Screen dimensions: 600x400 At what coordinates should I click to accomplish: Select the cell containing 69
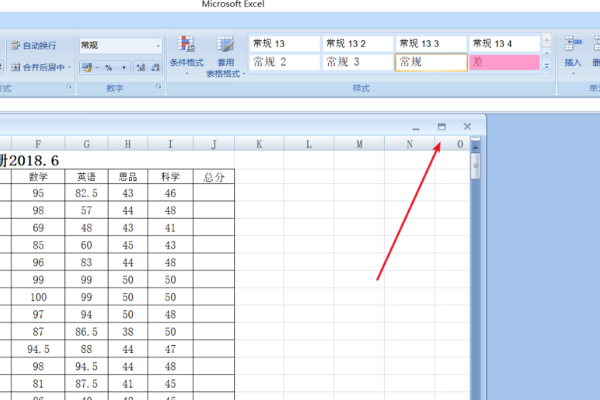[38, 228]
